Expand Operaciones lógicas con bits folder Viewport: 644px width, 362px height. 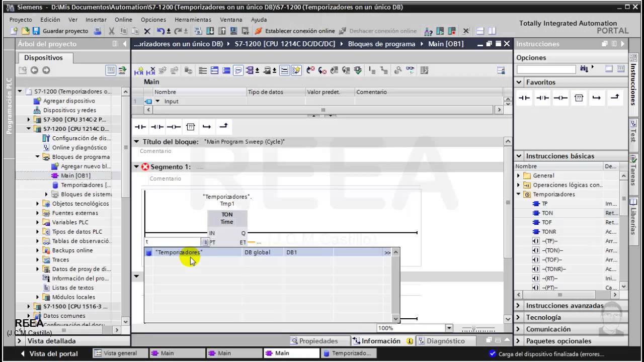519,185
